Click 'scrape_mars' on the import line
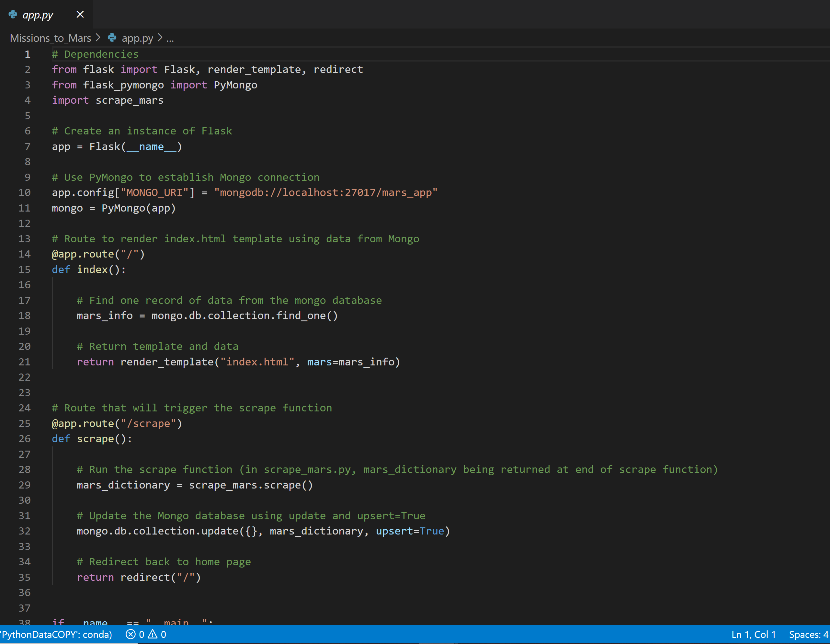 point(130,100)
